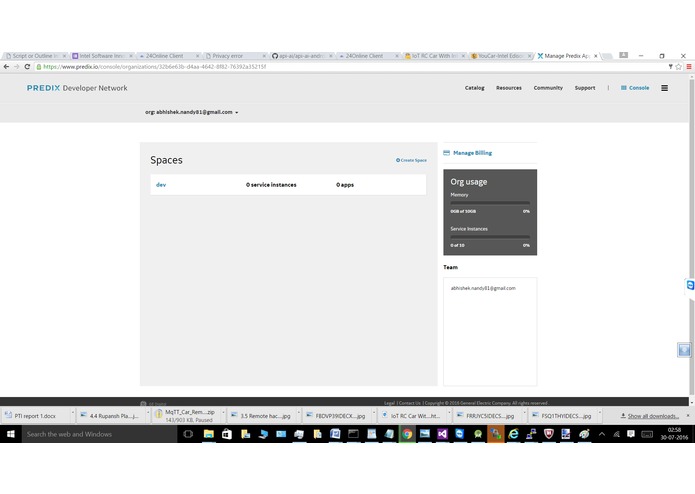Switch to the api-ai GitHub tab
This screenshot has width=695, height=494.
click(x=299, y=56)
